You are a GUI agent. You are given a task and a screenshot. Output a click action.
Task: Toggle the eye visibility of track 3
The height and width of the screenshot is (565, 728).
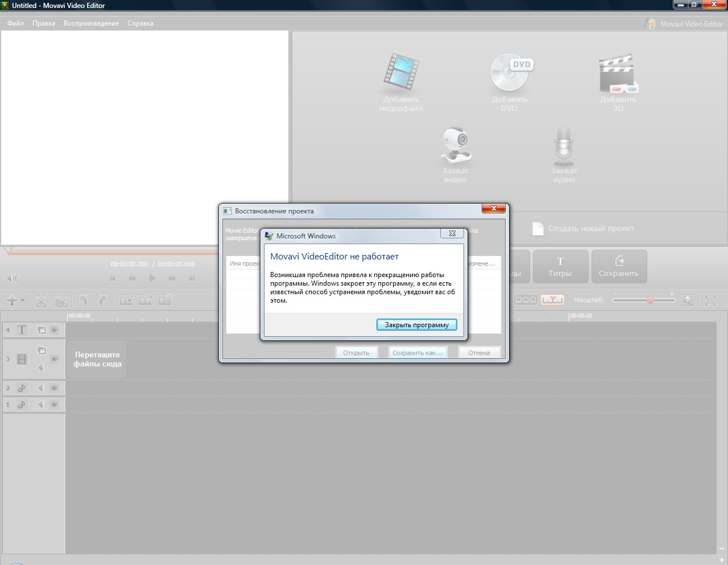point(55,359)
